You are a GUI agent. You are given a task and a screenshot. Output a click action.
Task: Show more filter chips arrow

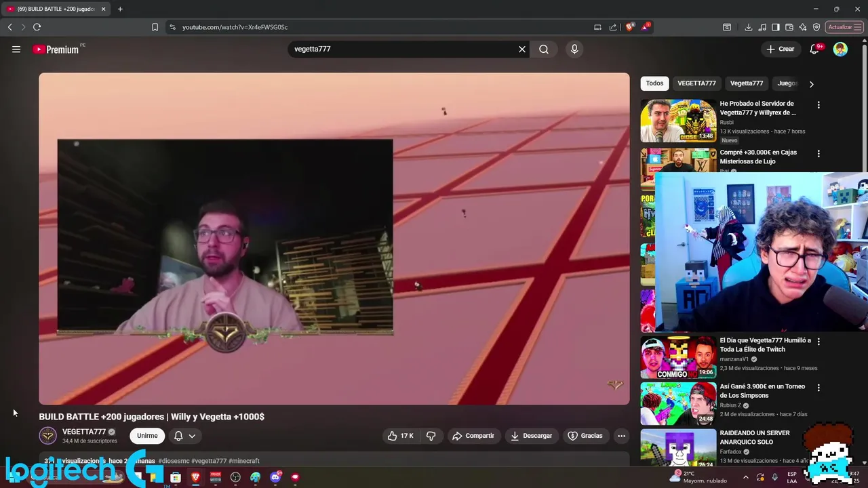pyautogui.click(x=811, y=84)
